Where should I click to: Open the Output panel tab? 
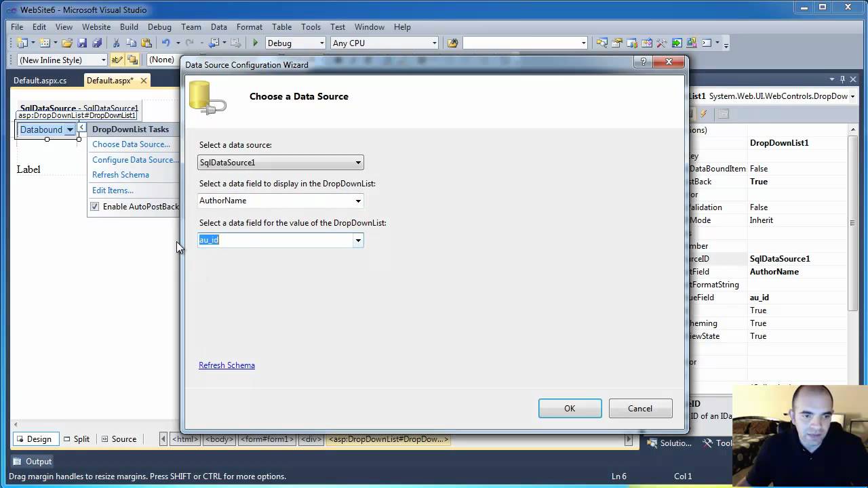point(32,462)
